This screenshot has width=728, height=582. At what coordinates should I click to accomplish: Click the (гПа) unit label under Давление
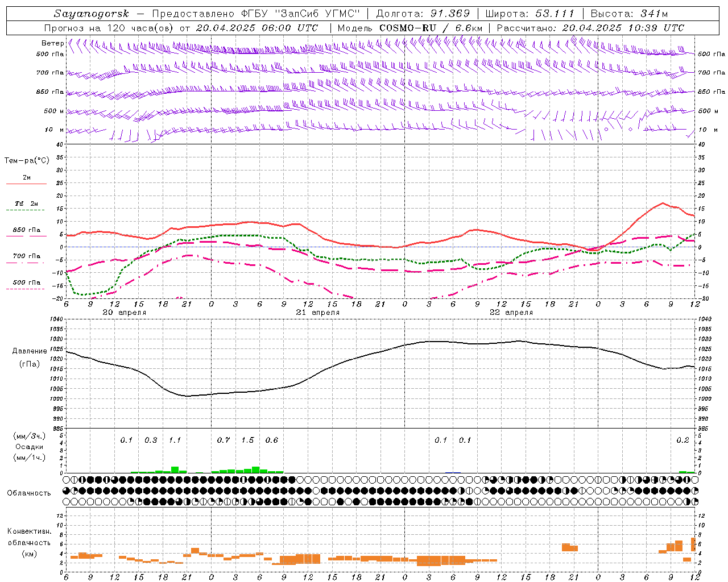click(x=30, y=364)
